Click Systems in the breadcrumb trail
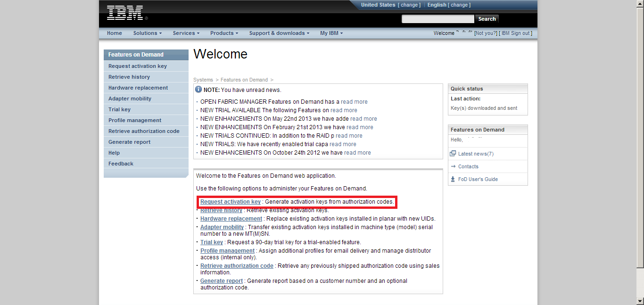644x305 pixels. (x=203, y=80)
